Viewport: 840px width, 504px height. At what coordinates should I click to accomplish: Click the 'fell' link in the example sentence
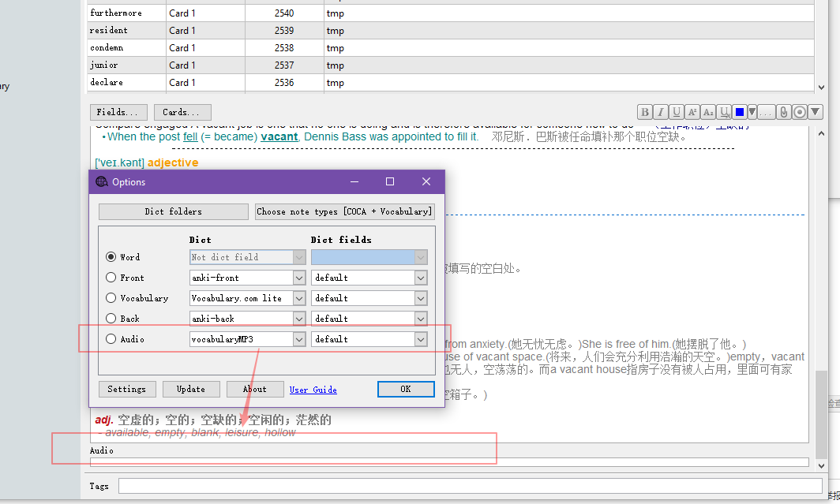(190, 137)
